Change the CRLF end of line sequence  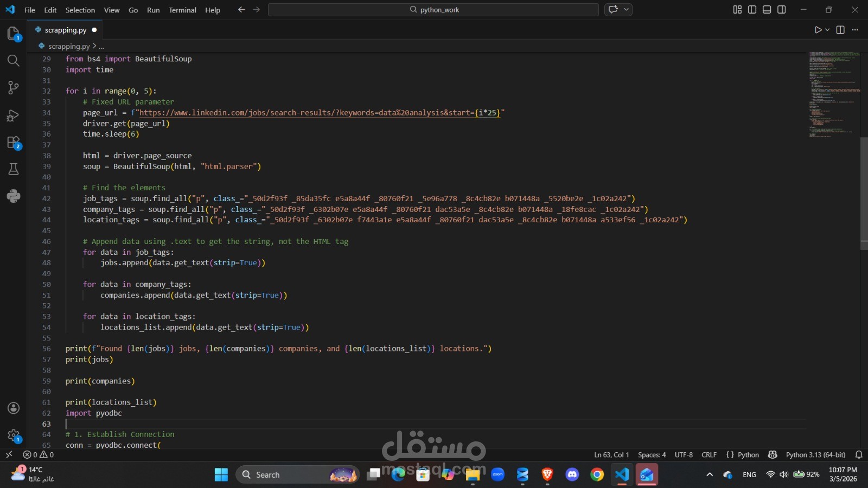click(x=709, y=455)
